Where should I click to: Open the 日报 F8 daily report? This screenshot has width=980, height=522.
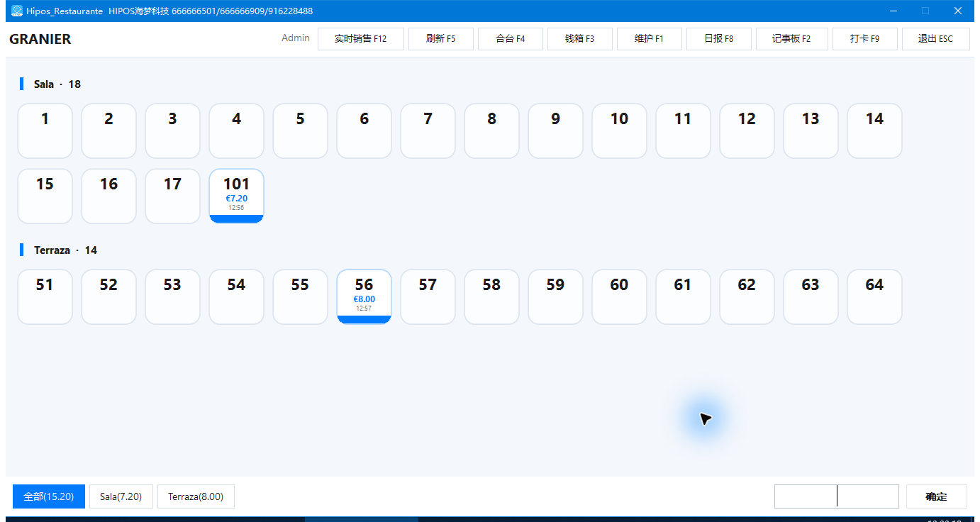coord(719,39)
